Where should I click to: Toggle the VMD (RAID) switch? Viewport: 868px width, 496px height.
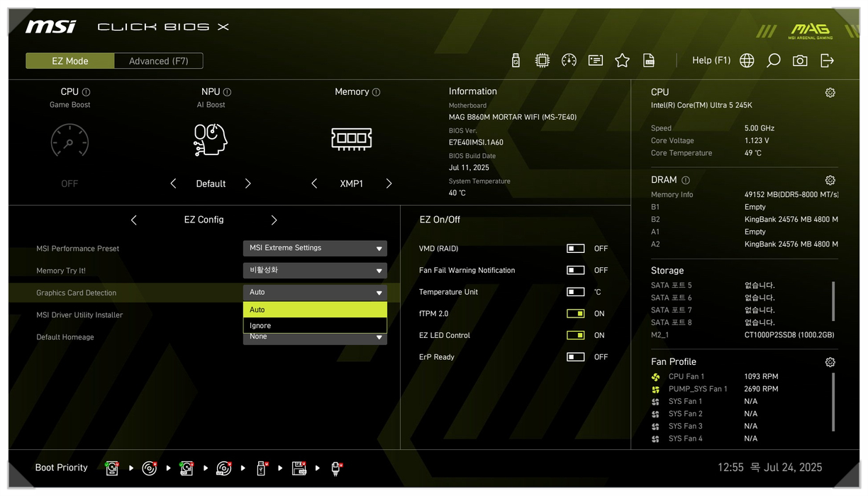pos(575,249)
